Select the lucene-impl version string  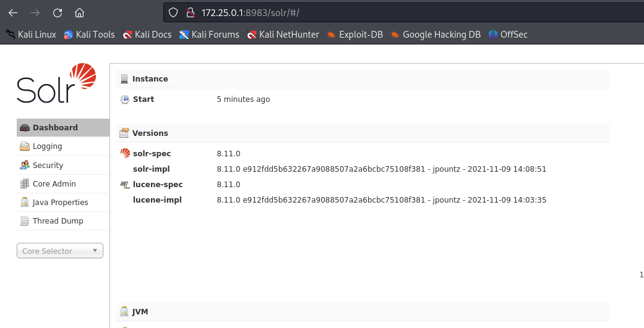(x=382, y=200)
